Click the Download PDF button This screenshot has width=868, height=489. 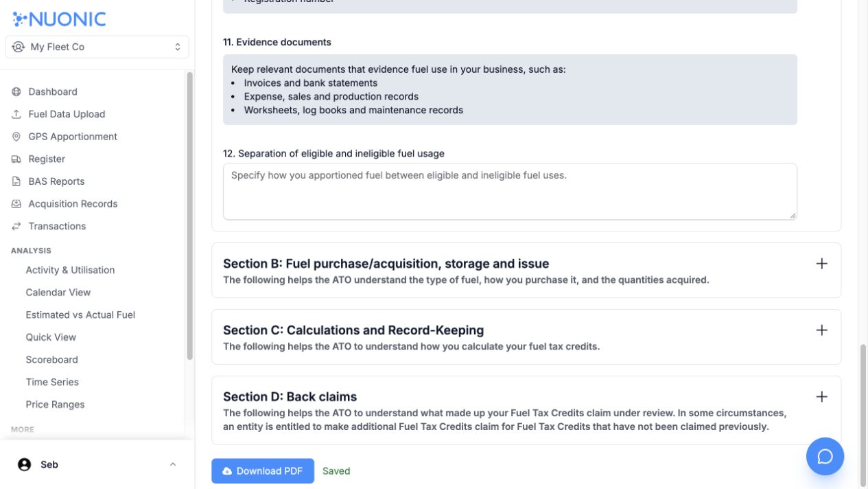pyautogui.click(x=263, y=471)
